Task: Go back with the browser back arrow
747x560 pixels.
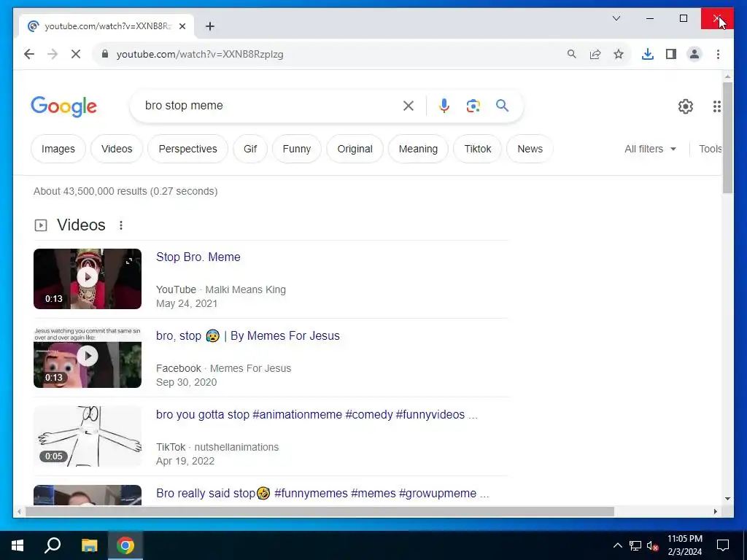Action: point(29,54)
